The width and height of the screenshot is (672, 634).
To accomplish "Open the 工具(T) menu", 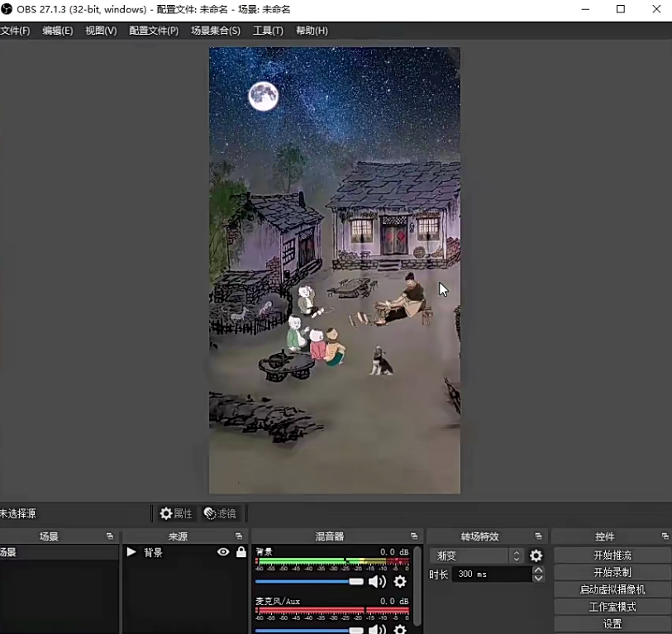I will pos(268,31).
